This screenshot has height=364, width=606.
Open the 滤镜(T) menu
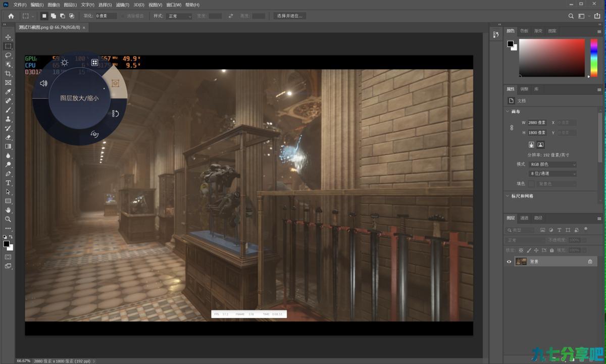click(x=122, y=5)
